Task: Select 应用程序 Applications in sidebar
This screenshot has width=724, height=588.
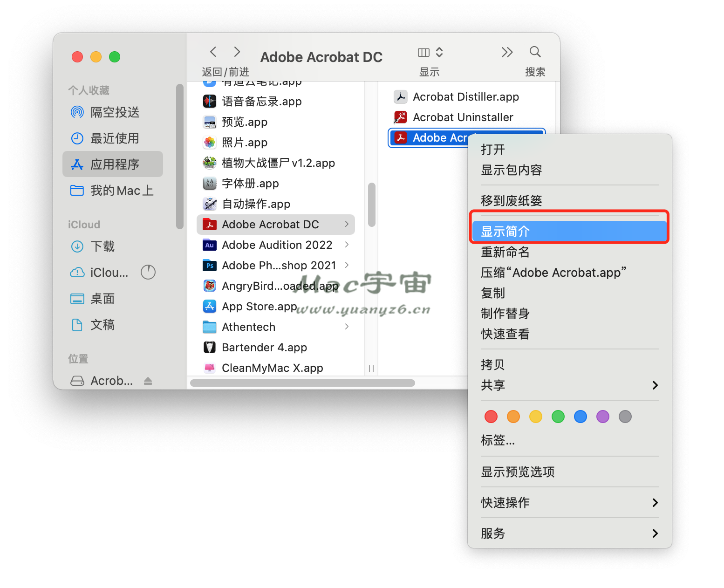Action: tap(113, 164)
